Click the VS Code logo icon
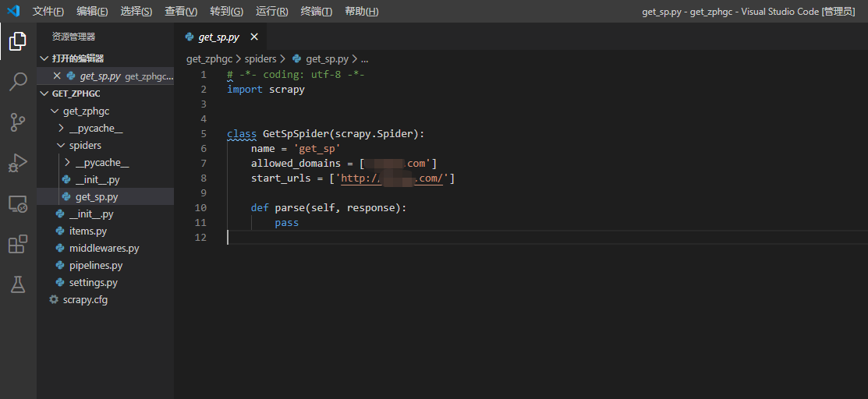868x399 pixels. pyautogui.click(x=13, y=11)
